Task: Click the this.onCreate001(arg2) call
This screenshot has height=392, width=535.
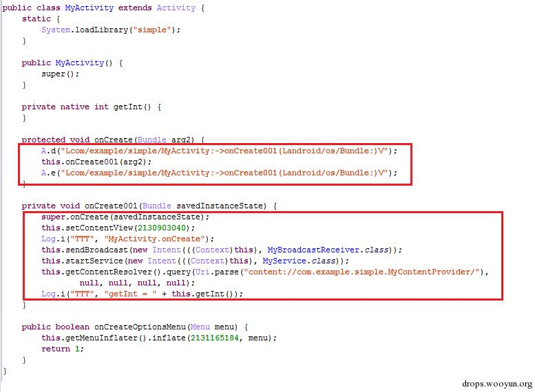Action: (x=96, y=162)
